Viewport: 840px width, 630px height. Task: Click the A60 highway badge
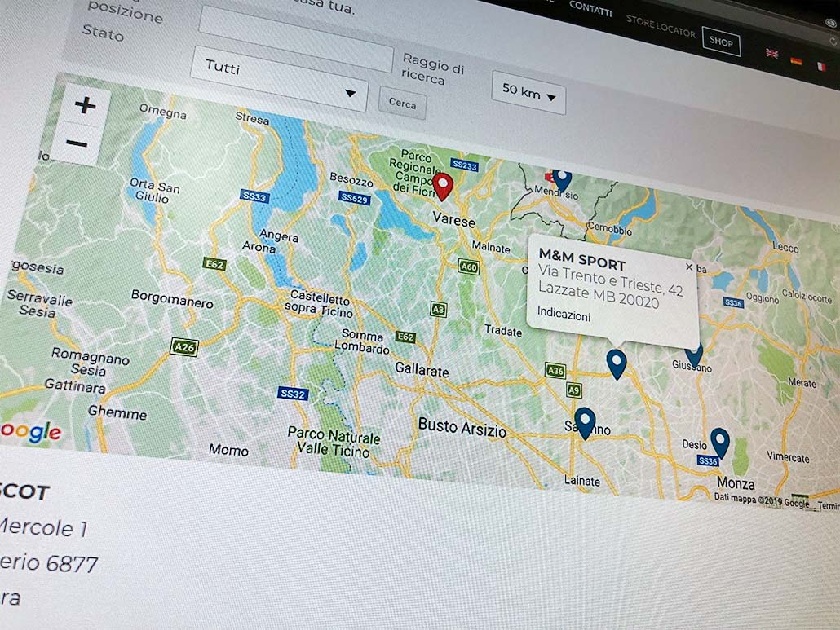click(468, 267)
